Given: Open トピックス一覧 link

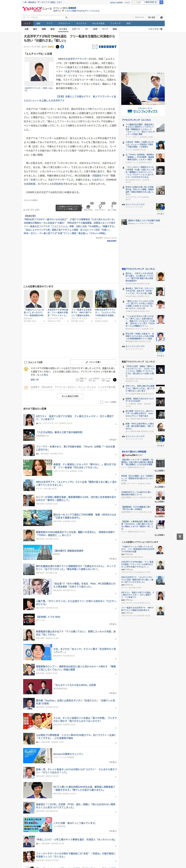Looking at the screenshot, I should pos(155,29).
